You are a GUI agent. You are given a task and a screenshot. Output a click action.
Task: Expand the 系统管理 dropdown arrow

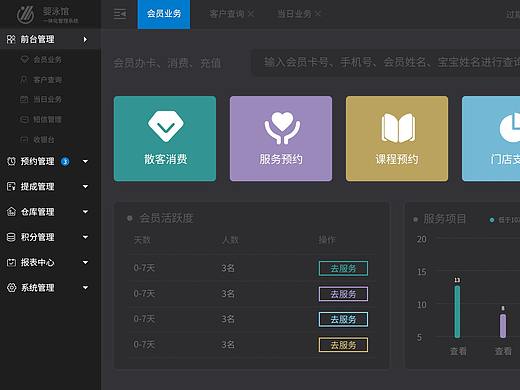pos(85,288)
